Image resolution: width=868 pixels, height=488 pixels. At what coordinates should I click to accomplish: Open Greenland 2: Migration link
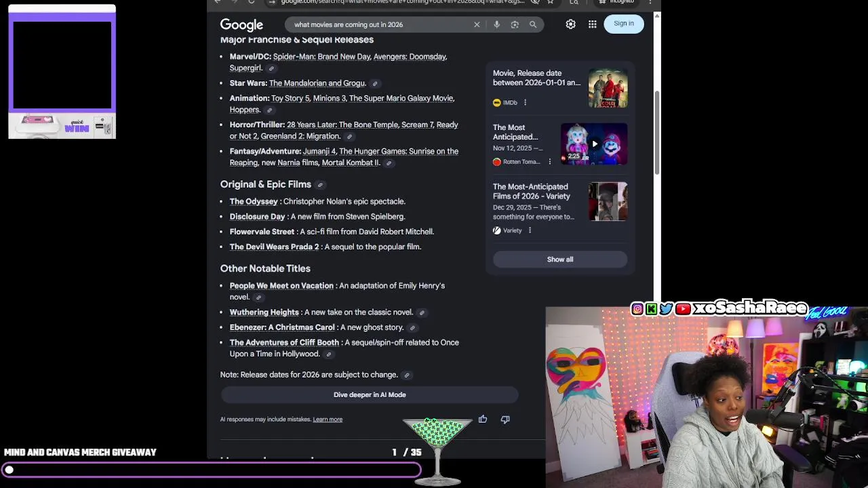point(300,136)
